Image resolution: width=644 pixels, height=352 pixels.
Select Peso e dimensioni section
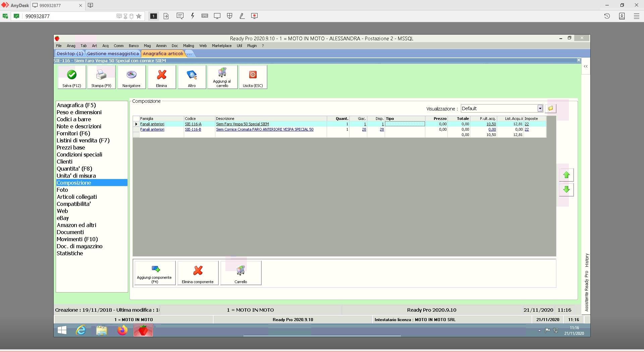79,112
